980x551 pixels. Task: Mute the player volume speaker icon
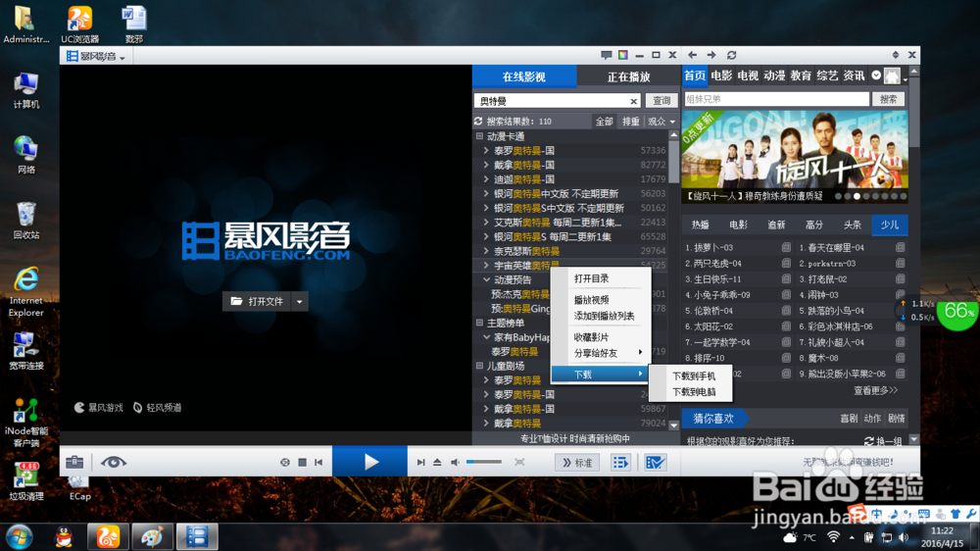[x=455, y=462]
